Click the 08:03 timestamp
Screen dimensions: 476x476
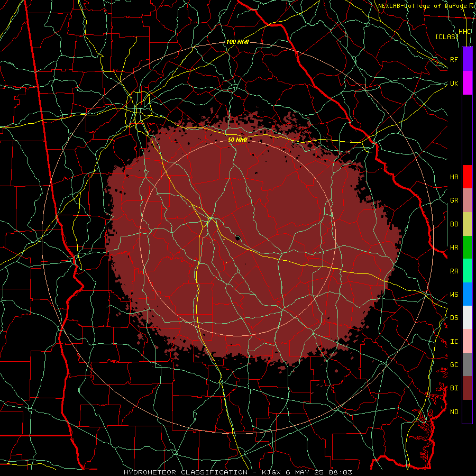point(340,472)
